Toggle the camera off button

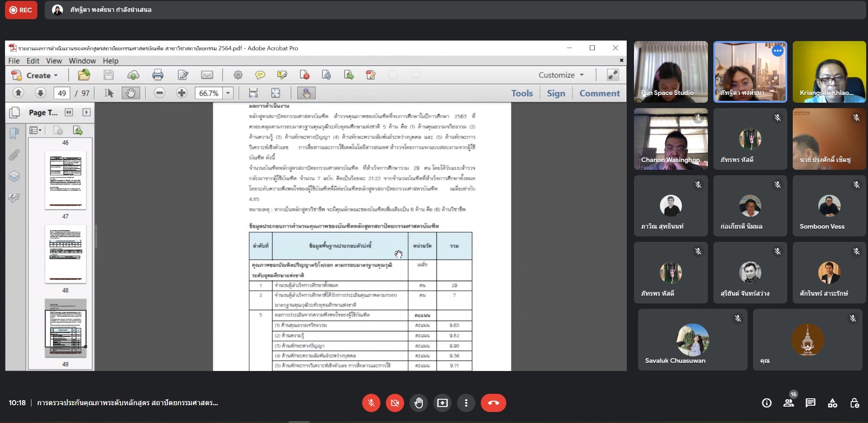coord(395,403)
